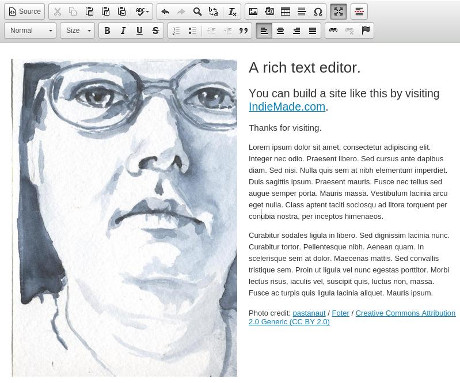Click the Decrease Indent icon
Image resolution: width=460 pixels, height=383 pixels.
point(211,31)
